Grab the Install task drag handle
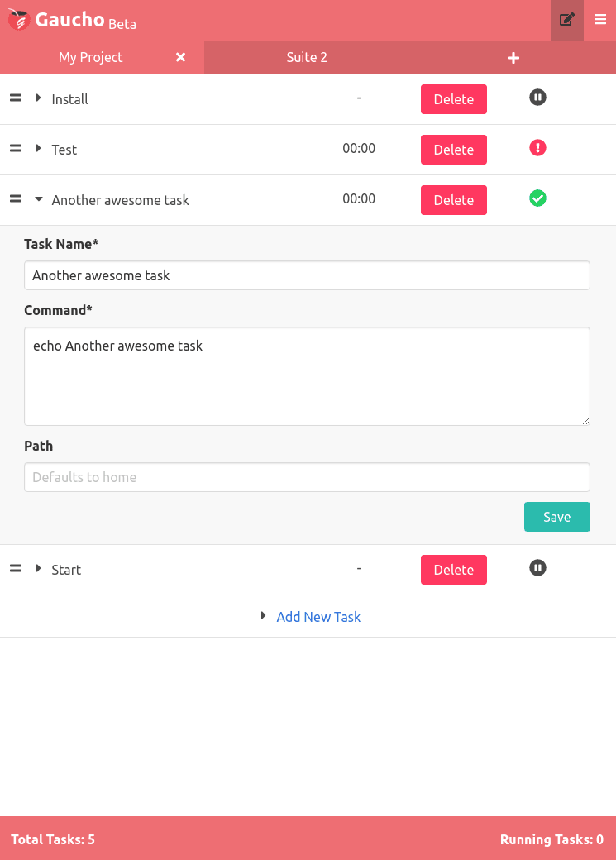The height and width of the screenshot is (860, 616). coord(16,98)
